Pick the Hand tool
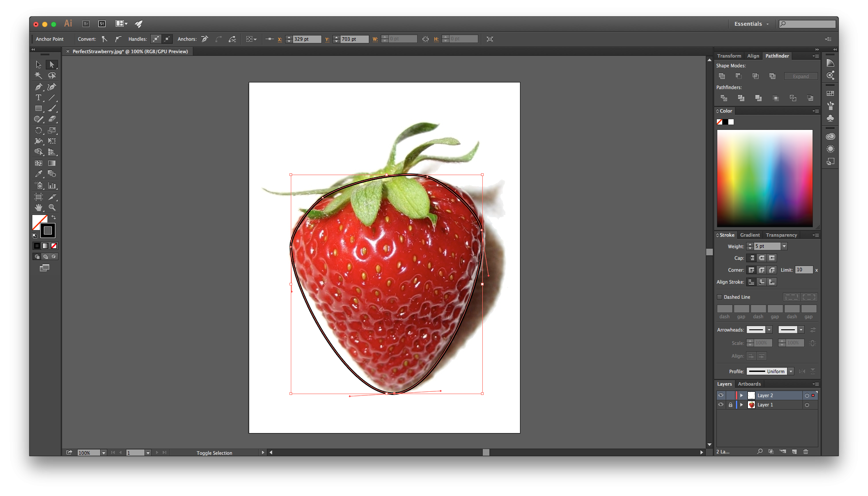Image resolution: width=868 pixels, height=496 pixels. pyautogui.click(x=39, y=207)
